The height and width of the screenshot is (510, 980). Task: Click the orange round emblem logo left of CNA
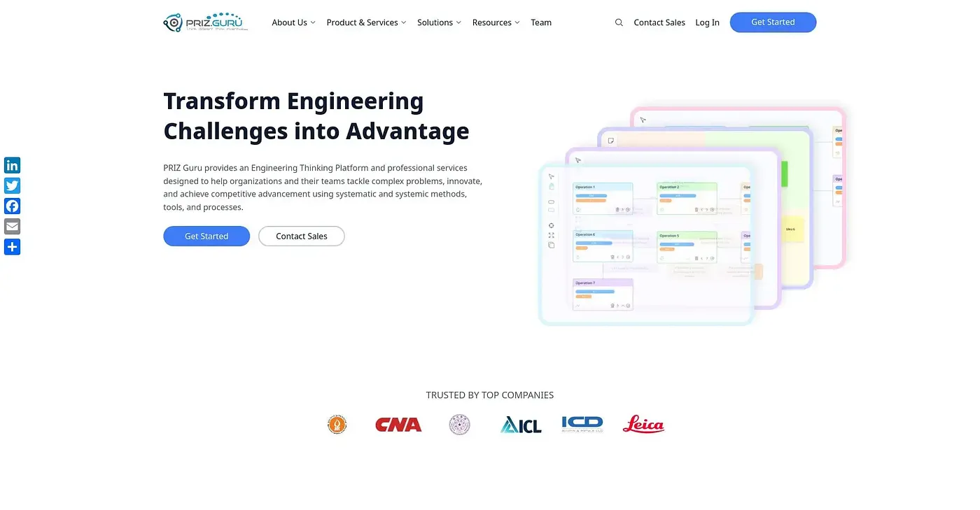pyautogui.click(x=337, y=425)
